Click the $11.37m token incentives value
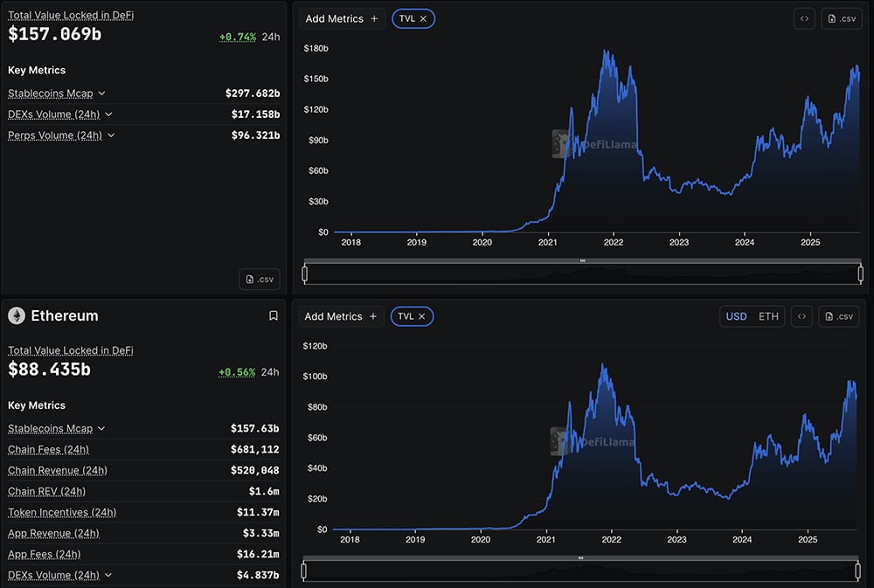874x588 pixels. [258, 512]
